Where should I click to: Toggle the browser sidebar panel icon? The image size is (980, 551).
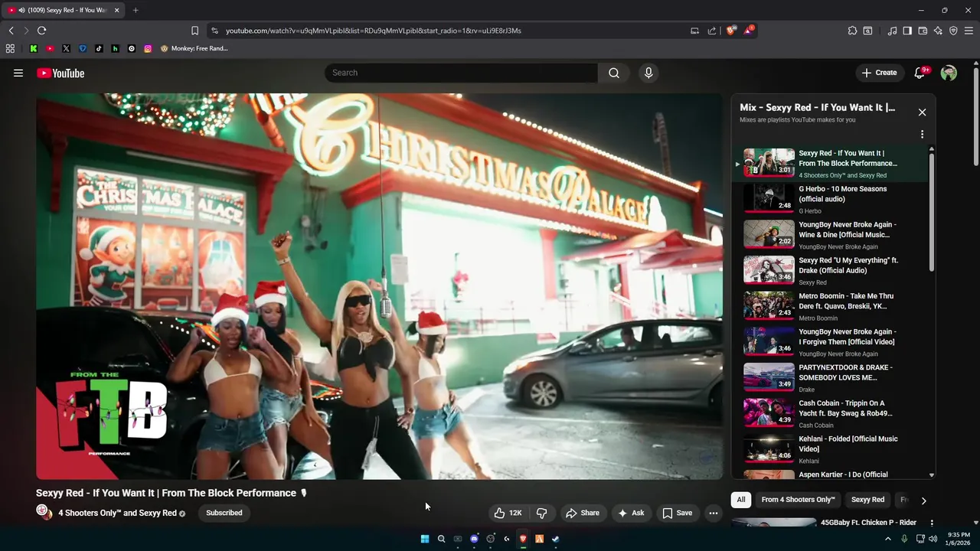pos(907,31)
